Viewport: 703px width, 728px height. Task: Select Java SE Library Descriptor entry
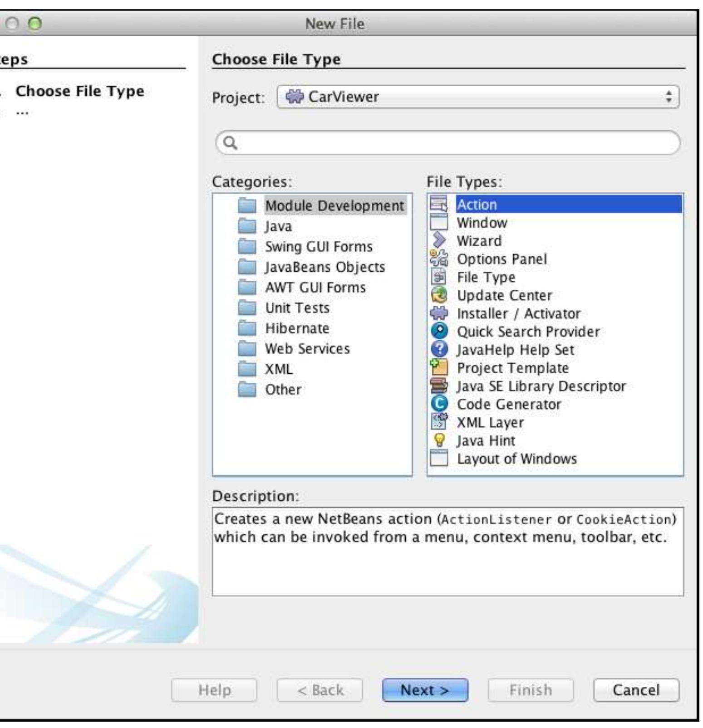pyautogui.click(x=541, y=386)
